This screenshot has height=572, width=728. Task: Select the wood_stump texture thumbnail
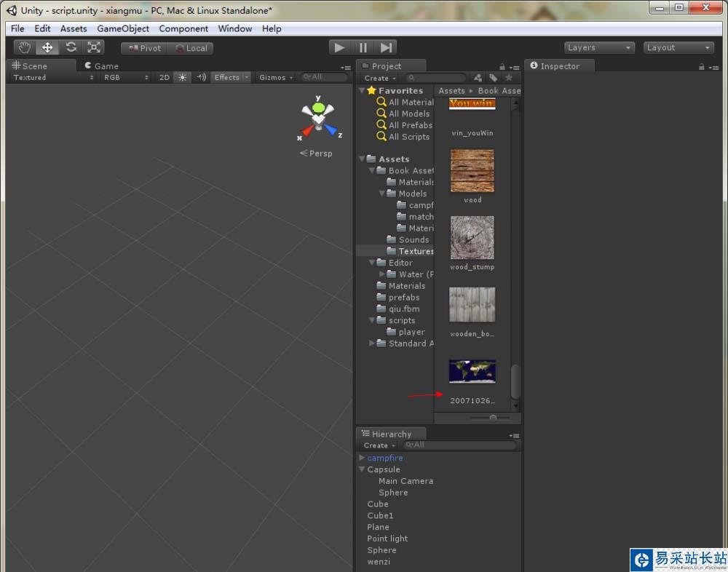(472, 237)
